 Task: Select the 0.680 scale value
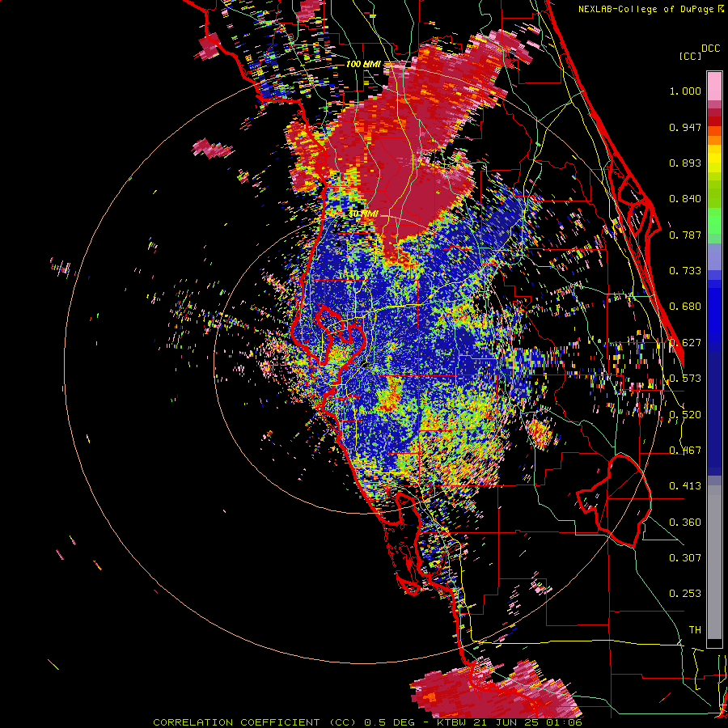click(685, 307)
